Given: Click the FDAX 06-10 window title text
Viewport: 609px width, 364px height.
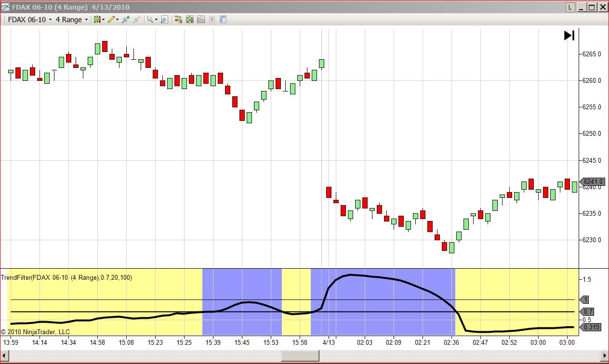Looking at the screenshot, I should point(70,7).
